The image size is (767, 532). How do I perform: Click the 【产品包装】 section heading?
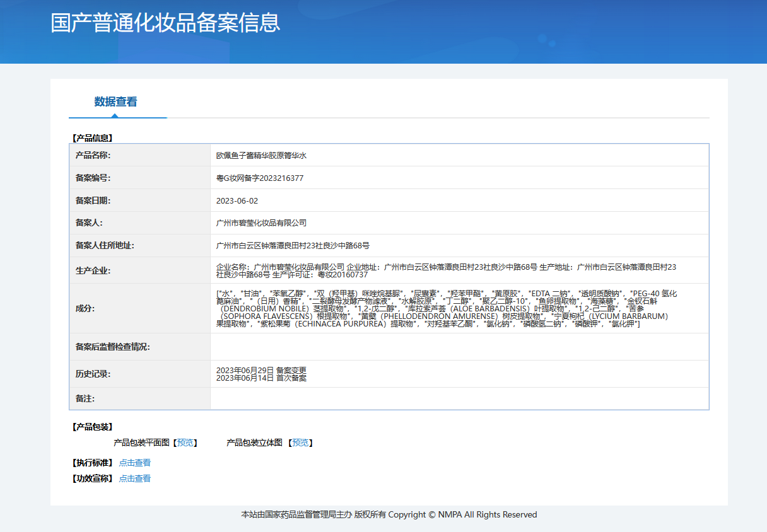[91, 427]
